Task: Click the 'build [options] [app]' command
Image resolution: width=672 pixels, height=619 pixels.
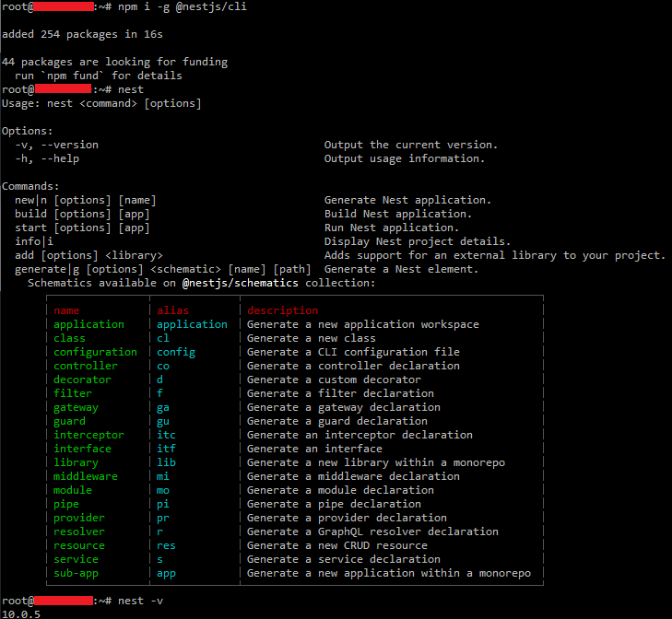Action: pos(82,214)
